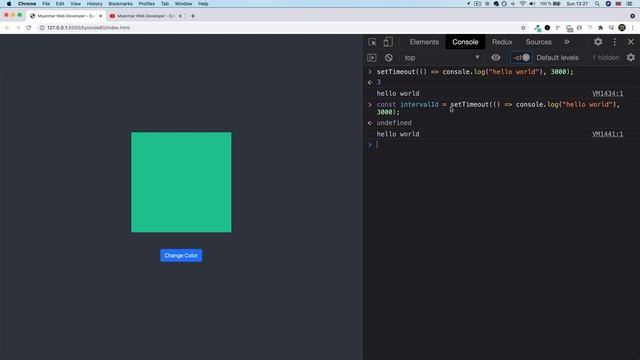Open the Default levels dropdown
The height and width of the screenshot is (360, 640).
click(x=557, y=58)
